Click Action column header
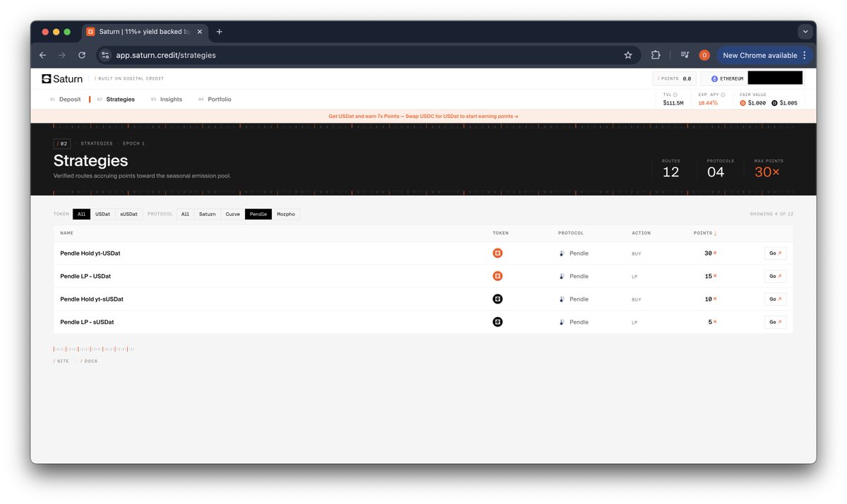This screenshot has width=847, height=504. (641, 233)
